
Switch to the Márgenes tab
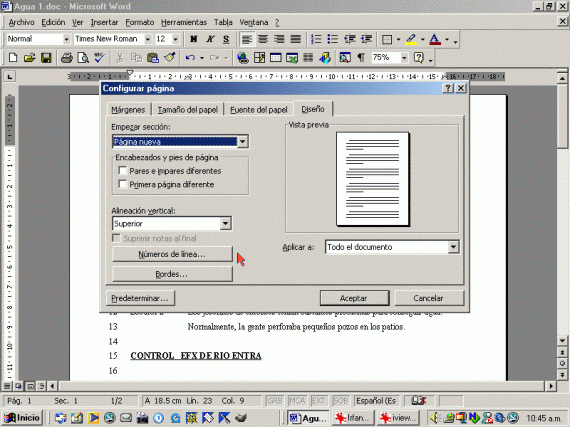tap(128, 110)
